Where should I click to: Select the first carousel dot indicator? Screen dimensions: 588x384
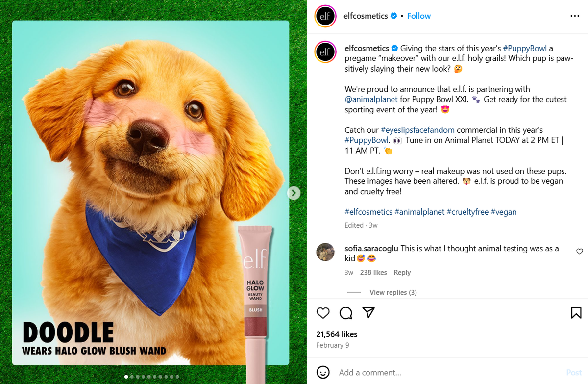point(126,376)
